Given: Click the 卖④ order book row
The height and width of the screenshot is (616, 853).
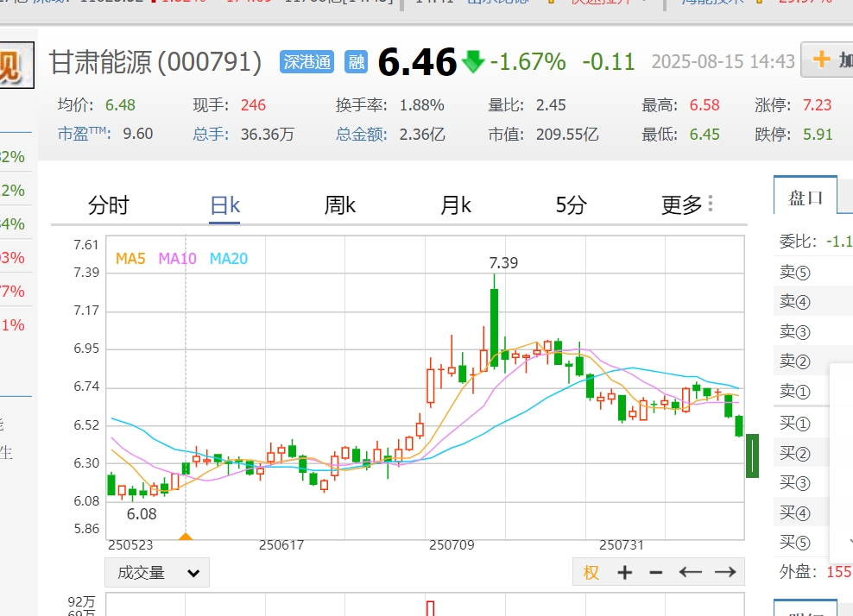Looking at the screenshot, I should [813, 301].
